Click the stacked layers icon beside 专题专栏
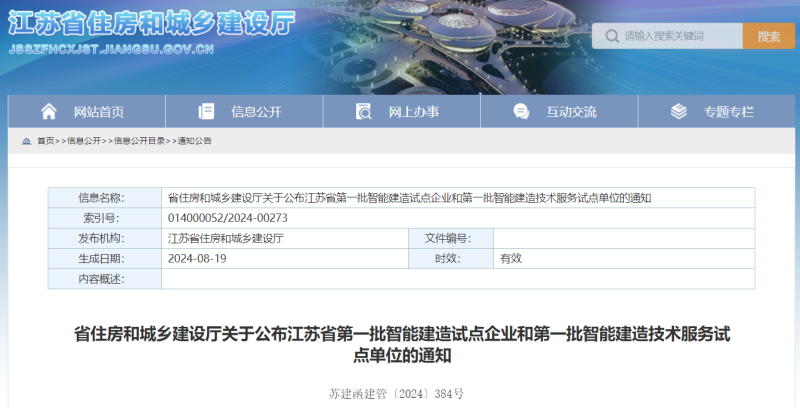The height and width of the screenshot is (408, 800). click(679, 111)
